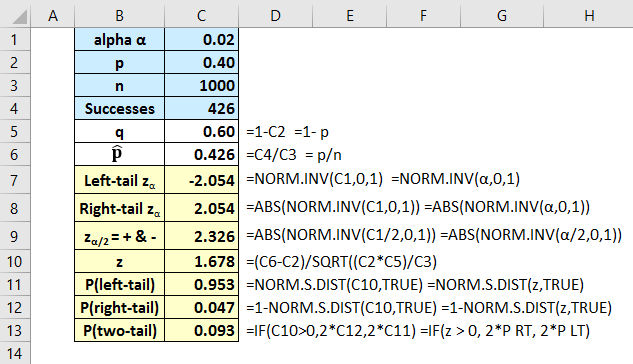Click the -2.054 value cell
633x364 pixels.
tap(201, 180)
